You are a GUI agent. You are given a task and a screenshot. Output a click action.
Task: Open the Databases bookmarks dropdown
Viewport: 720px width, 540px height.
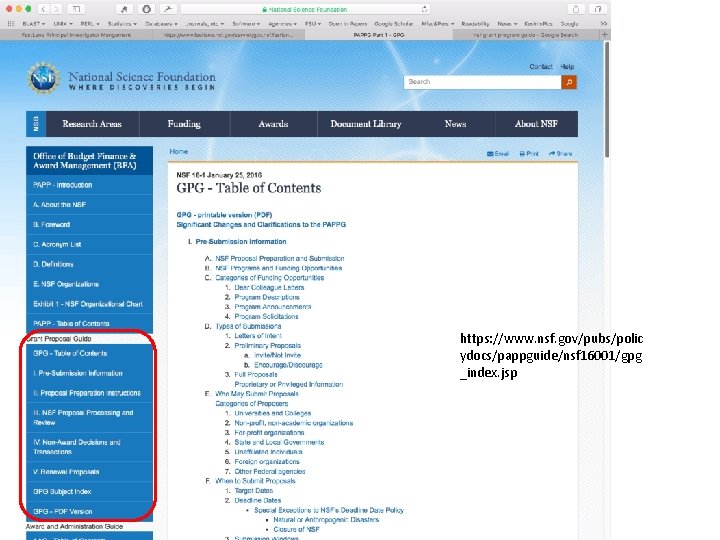pos(161,23)
